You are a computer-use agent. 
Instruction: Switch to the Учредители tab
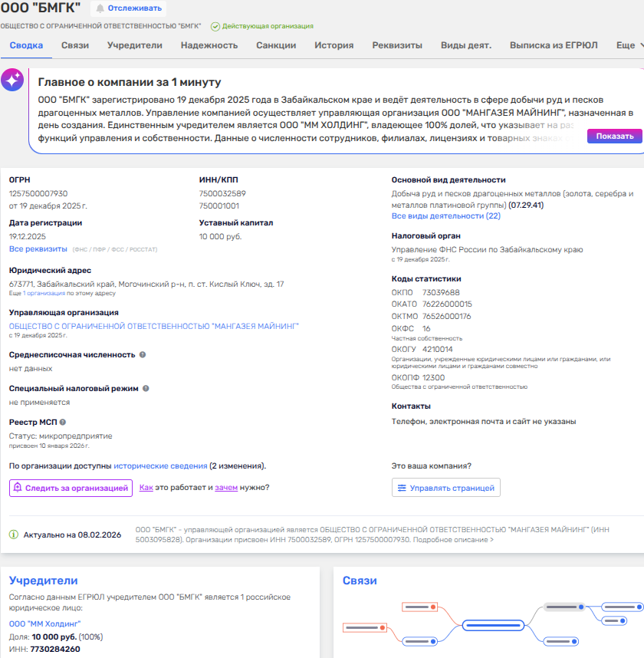pos(135,45)
